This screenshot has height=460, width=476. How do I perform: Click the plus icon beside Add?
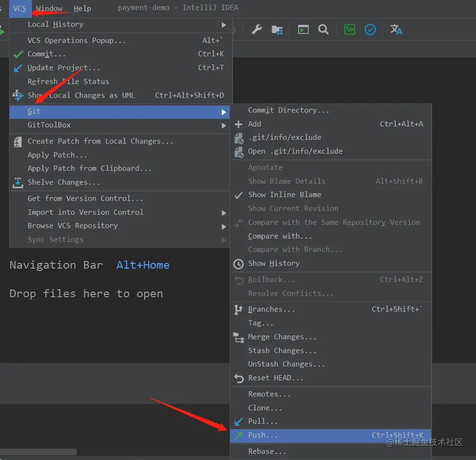239,124
